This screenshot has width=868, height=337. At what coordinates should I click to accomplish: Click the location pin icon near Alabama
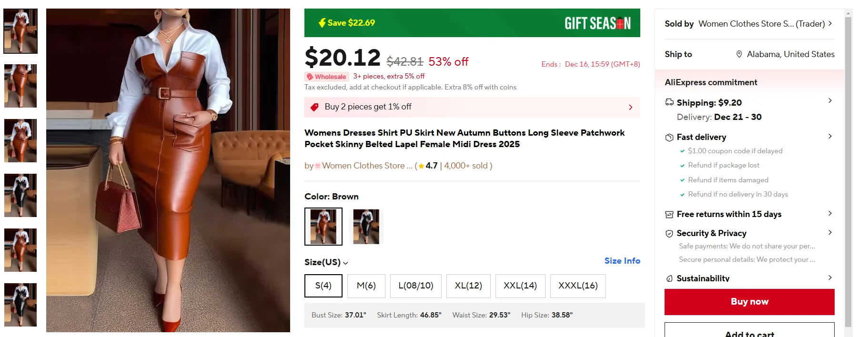(739, 54)
